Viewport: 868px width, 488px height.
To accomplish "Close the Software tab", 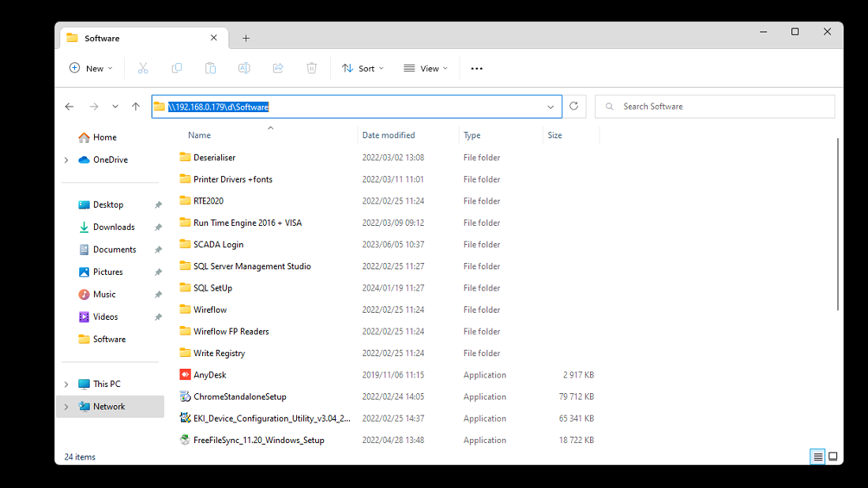I will pyautogui.click(x=214, y=38).
